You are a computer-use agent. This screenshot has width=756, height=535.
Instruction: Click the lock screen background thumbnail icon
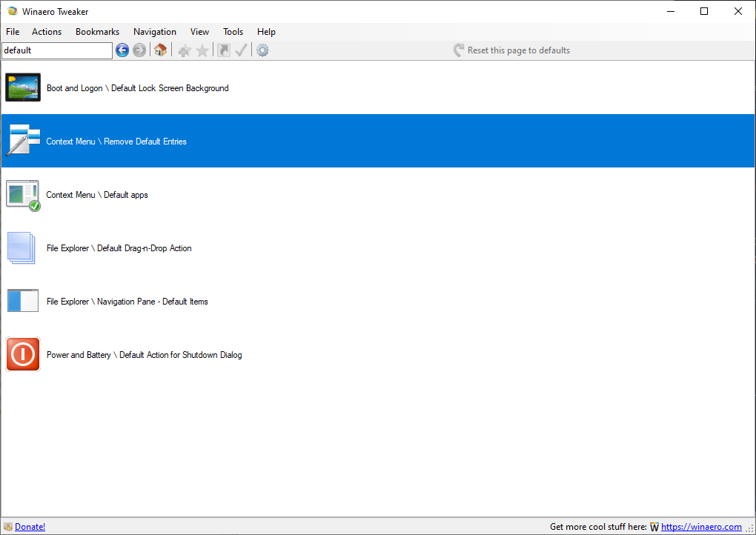(x=22, y=87)
